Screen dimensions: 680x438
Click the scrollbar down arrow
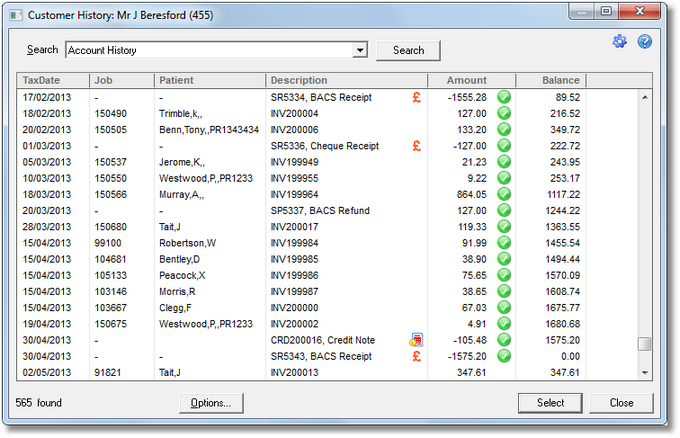(x=645, y=373)
